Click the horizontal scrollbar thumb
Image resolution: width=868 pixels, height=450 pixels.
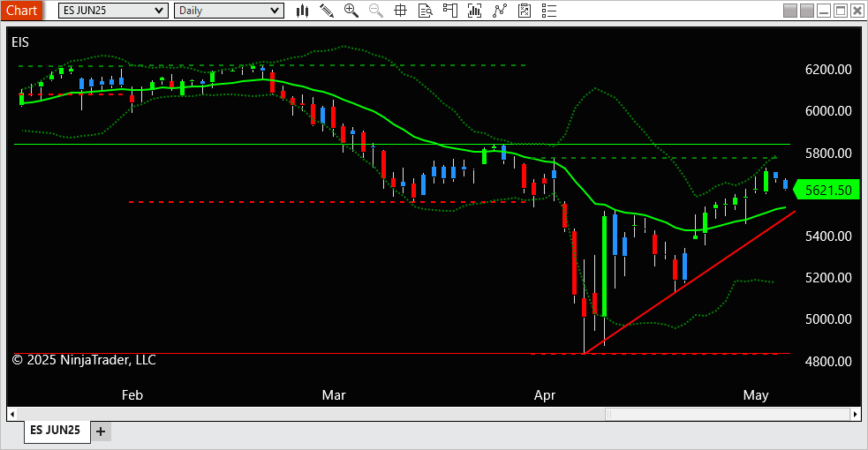click(x=728, y=414)
